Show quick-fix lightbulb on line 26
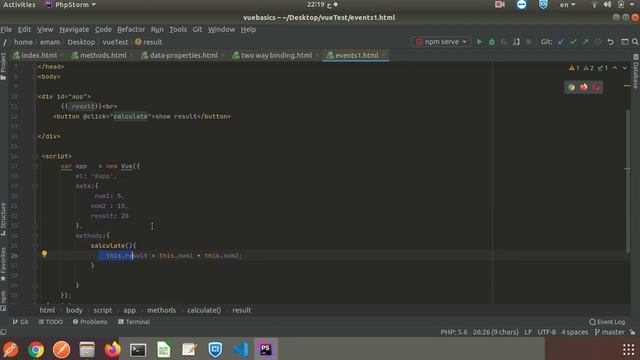The width and height of the screenshot is (640, 360). click(44, 254)
